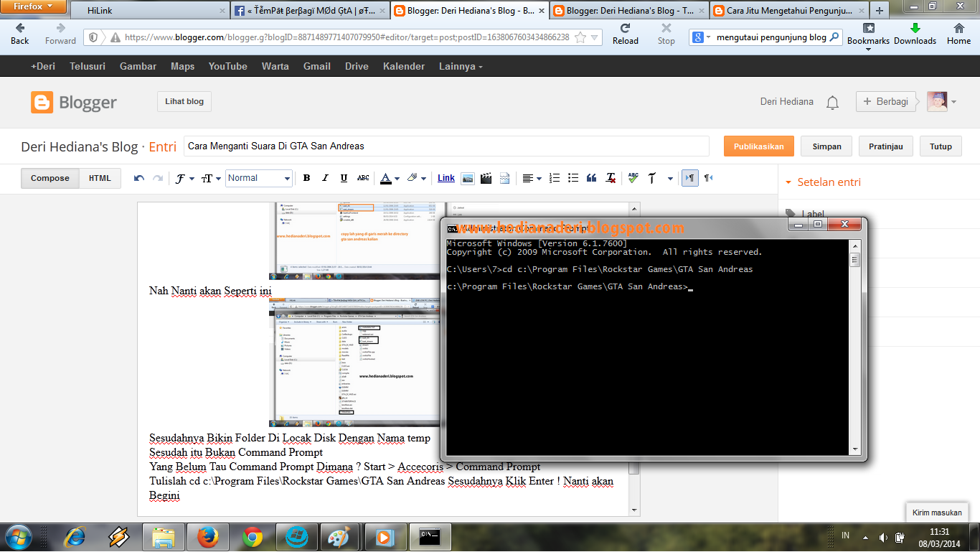Open the text background color dropdown
Viewport: 980px width, 552px height.
(416, 178)
